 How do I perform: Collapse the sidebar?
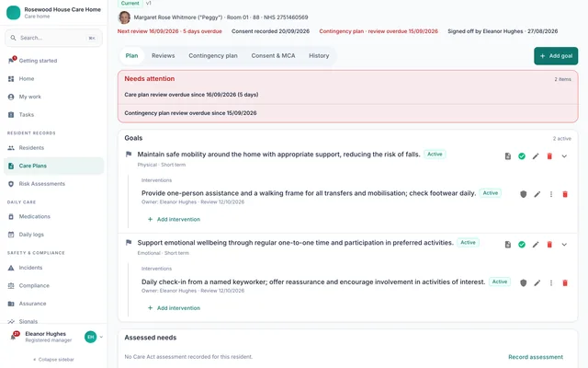[53, 360]
